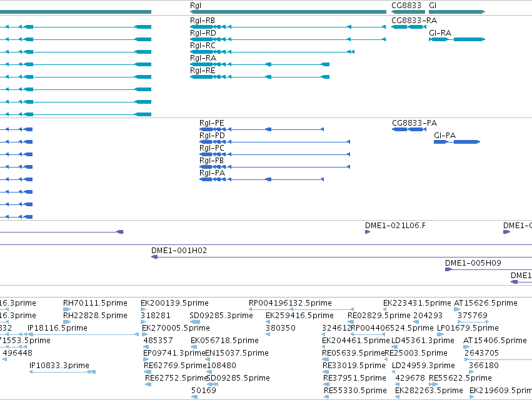Click the IP18116.5prime EST label

[58, 328]
